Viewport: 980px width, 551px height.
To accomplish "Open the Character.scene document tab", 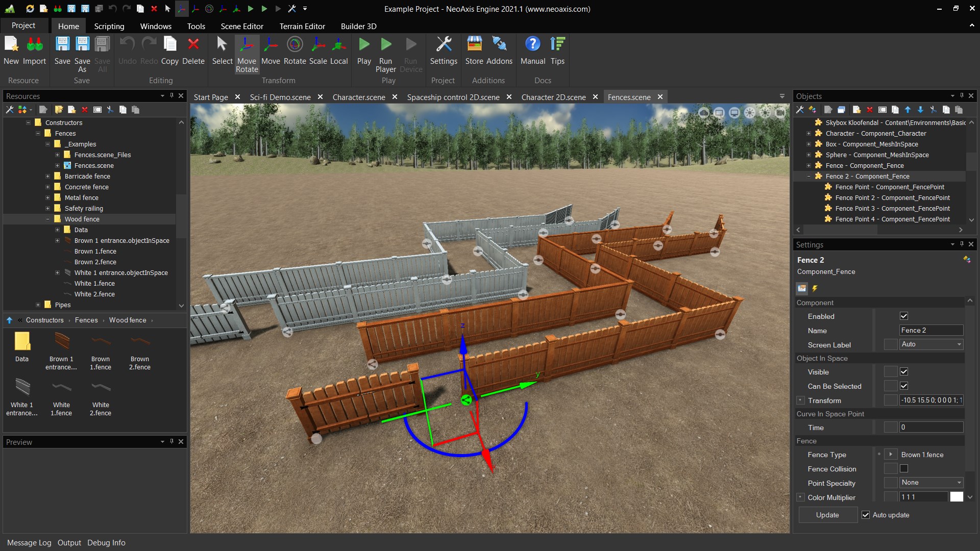I will click(358, 97).
